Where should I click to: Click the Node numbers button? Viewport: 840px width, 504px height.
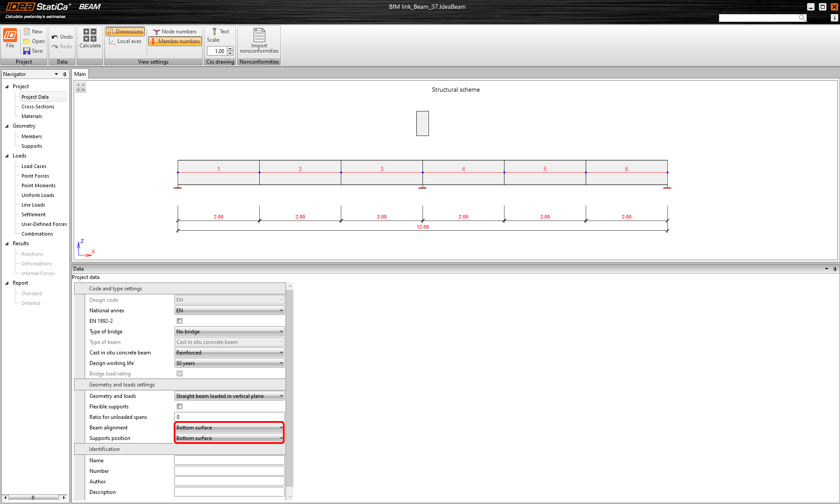tap(175, 32)
